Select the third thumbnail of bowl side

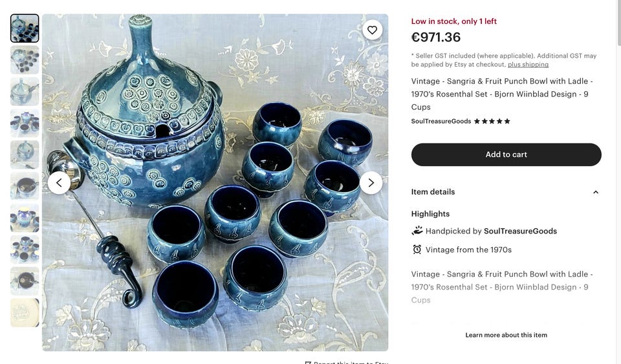[25, 92]
